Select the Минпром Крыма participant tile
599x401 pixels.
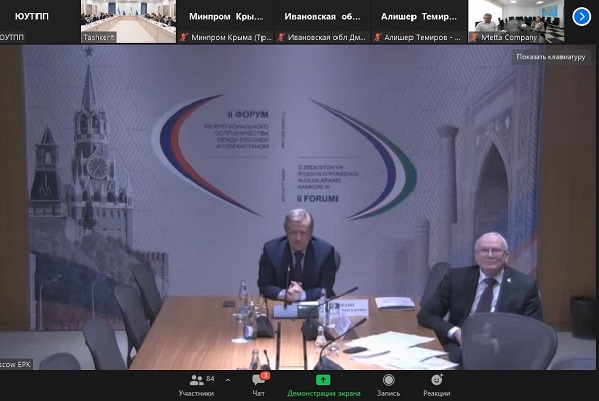click(x=226, y=21)
